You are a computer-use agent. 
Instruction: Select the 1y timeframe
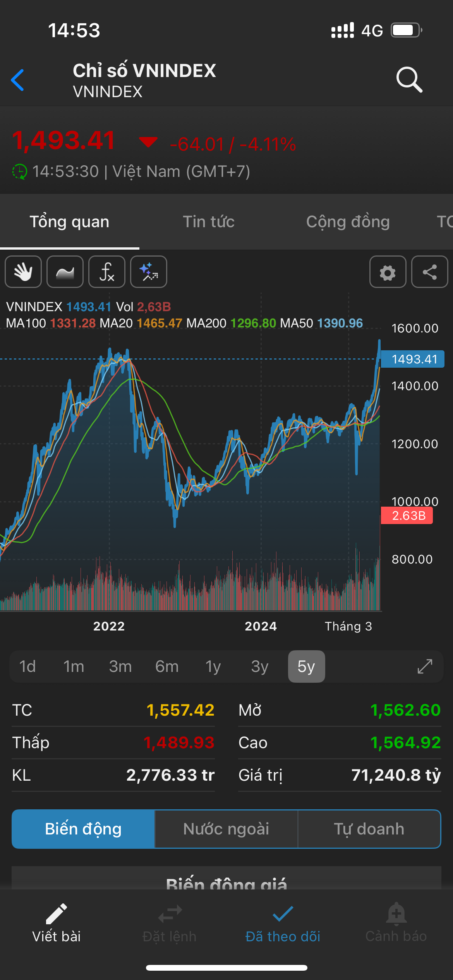213,666
